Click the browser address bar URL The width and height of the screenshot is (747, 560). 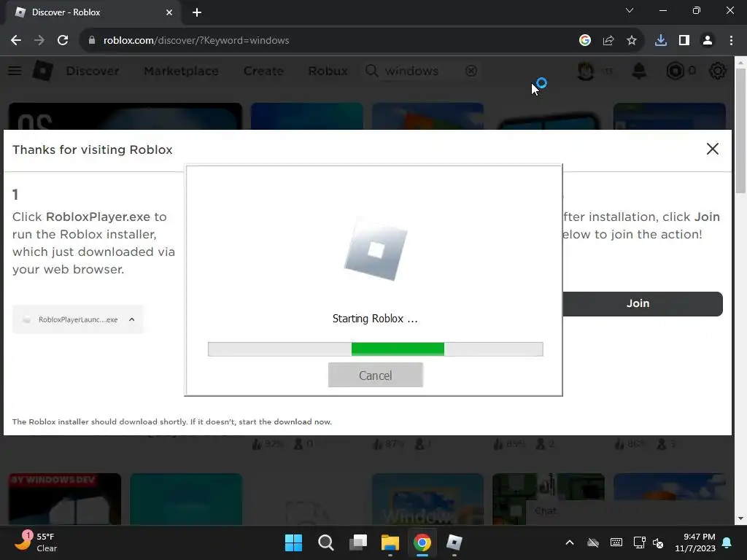coord(196,41)
